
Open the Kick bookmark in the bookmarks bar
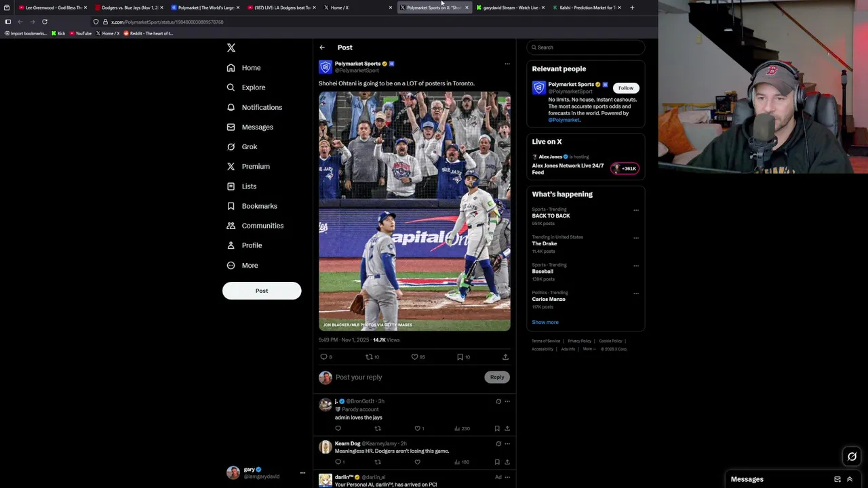(x=58, y=33)
